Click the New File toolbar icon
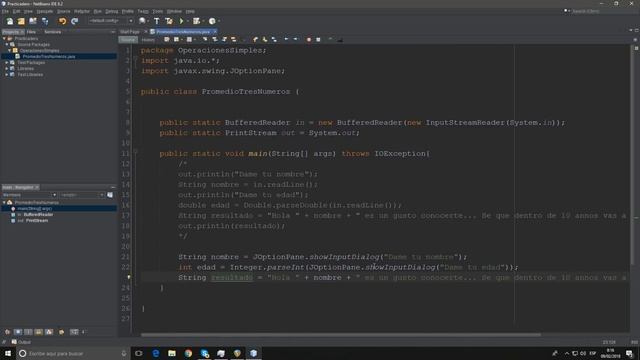640x360 pixels. pyautogui.click(x=9, y=21)
